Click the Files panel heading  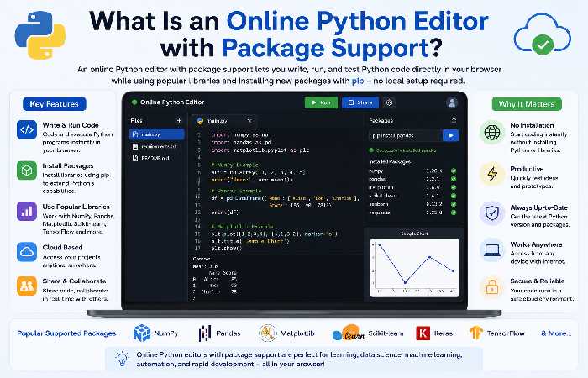point(136,120)
